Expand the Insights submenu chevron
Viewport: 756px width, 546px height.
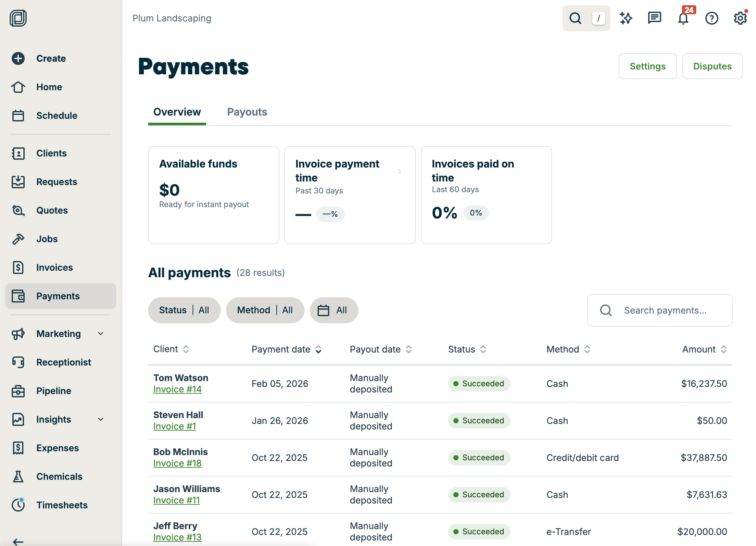click(x=101, y=419)
